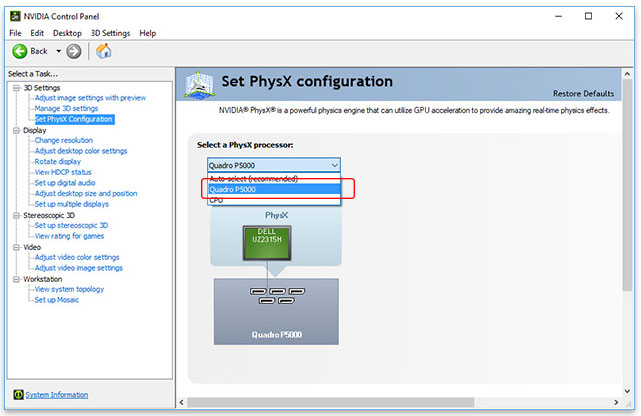Open Adjust image settings with preview

pos(90,98)
